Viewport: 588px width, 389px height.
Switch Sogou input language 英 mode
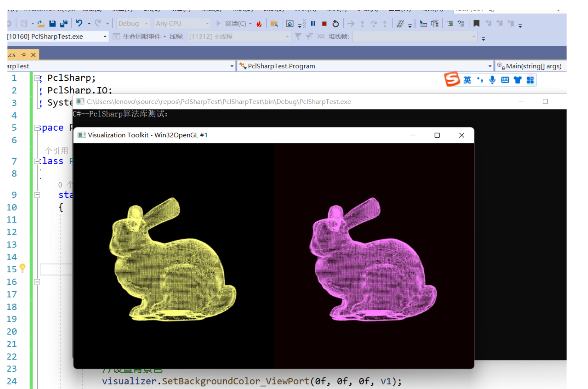pos(467,80)
